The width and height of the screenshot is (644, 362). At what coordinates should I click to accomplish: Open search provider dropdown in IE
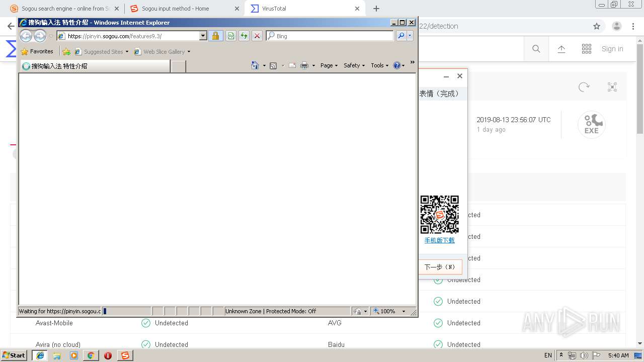(410, 36)
